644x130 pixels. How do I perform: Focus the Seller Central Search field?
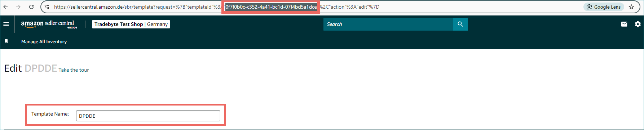[x=388, y=24]
